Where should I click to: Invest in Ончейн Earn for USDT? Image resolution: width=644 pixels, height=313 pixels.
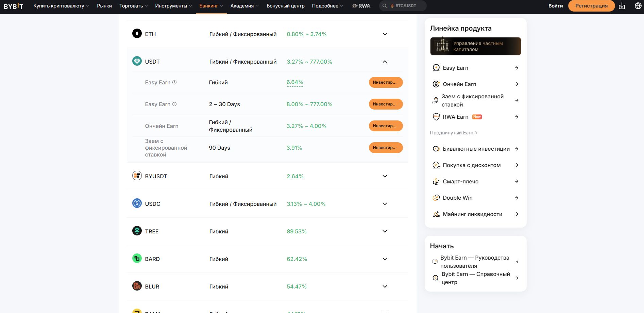pyautogui.click(x=386, y=126)
